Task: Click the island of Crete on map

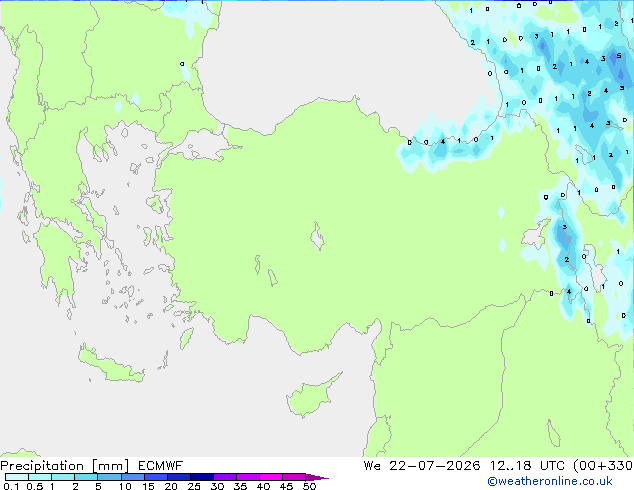Action: point(110,364)
